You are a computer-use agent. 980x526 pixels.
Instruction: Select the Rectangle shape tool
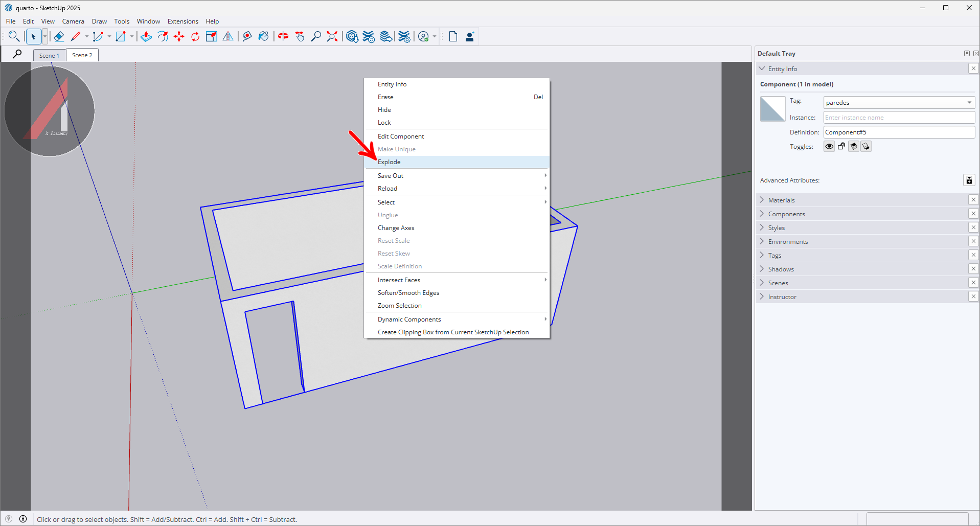121,36
